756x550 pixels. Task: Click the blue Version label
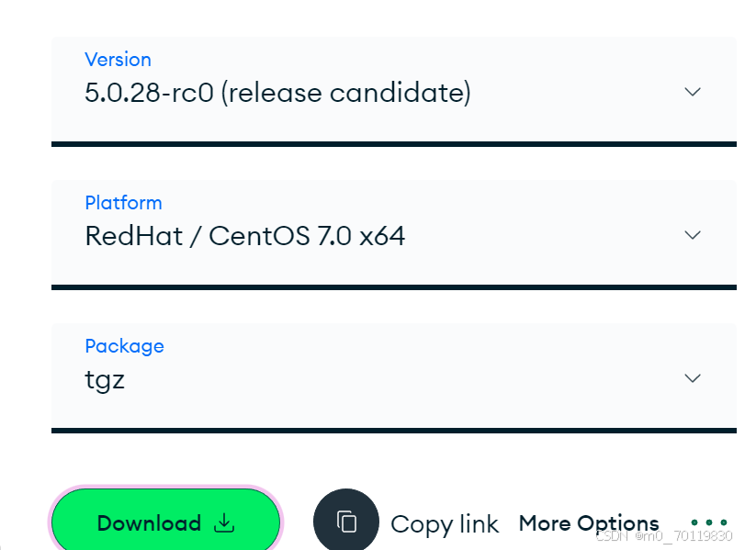tap(118, 60)
